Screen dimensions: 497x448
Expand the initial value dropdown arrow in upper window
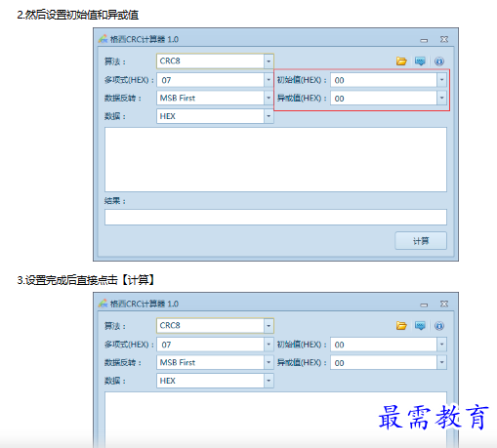pos(441,80)
